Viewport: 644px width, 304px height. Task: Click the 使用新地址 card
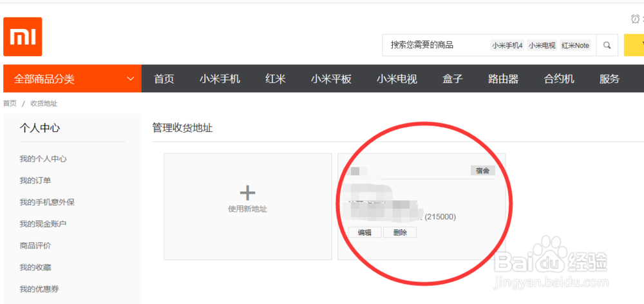point(248,207)
